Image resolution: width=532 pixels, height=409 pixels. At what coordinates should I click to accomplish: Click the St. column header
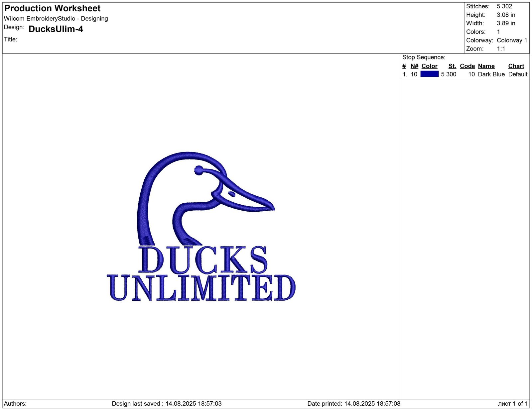tap(452, 66)
